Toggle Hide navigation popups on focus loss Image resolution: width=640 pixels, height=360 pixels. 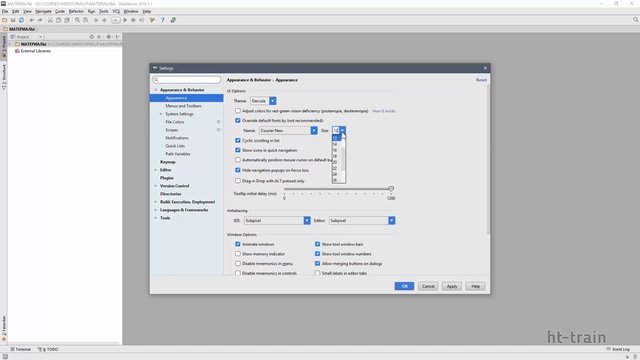pos(238,170)
